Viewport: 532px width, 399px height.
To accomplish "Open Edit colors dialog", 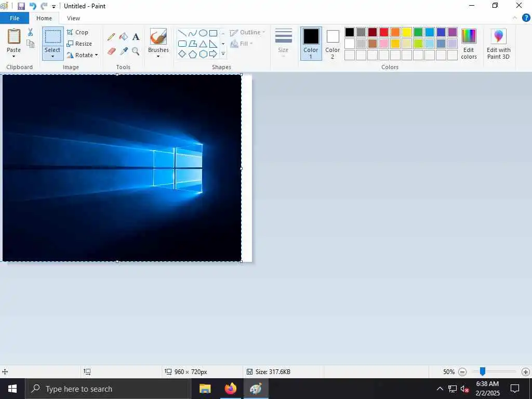I will (469, 44).
